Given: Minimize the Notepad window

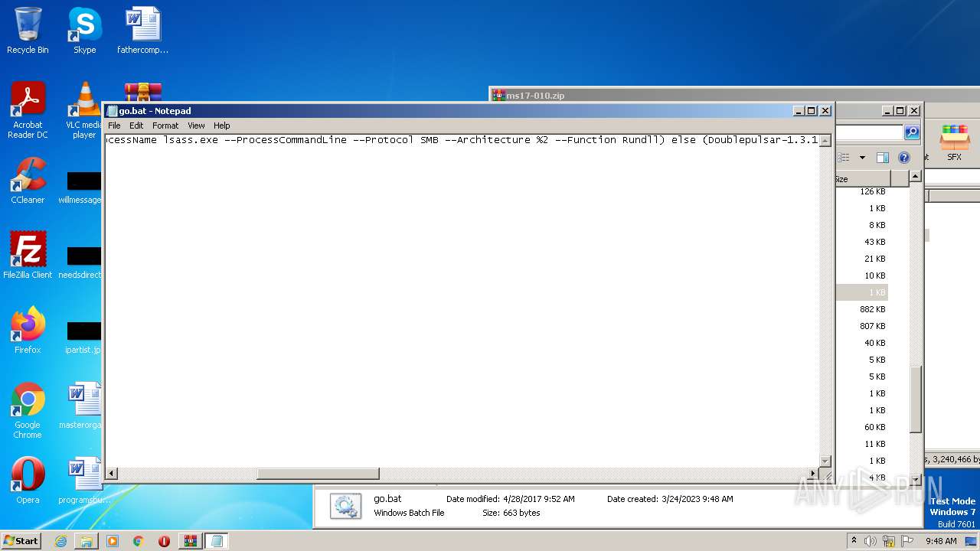Looking at the screenshot, I should (799, 111).
